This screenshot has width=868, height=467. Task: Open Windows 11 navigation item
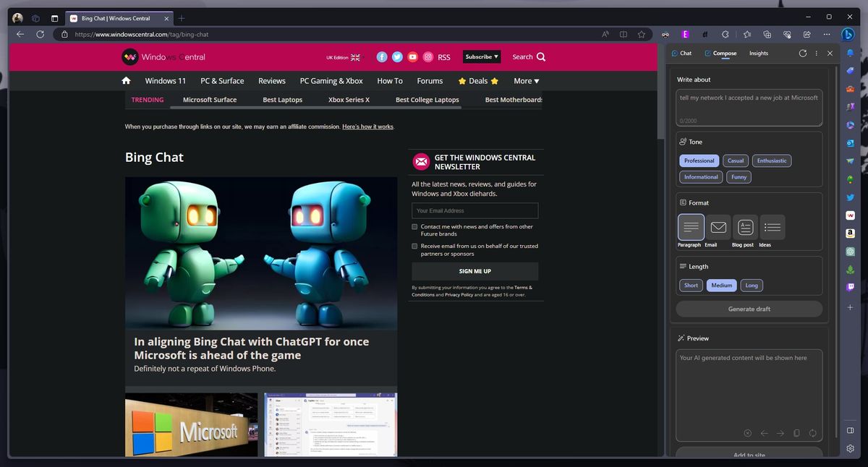[x=165, y=81]
